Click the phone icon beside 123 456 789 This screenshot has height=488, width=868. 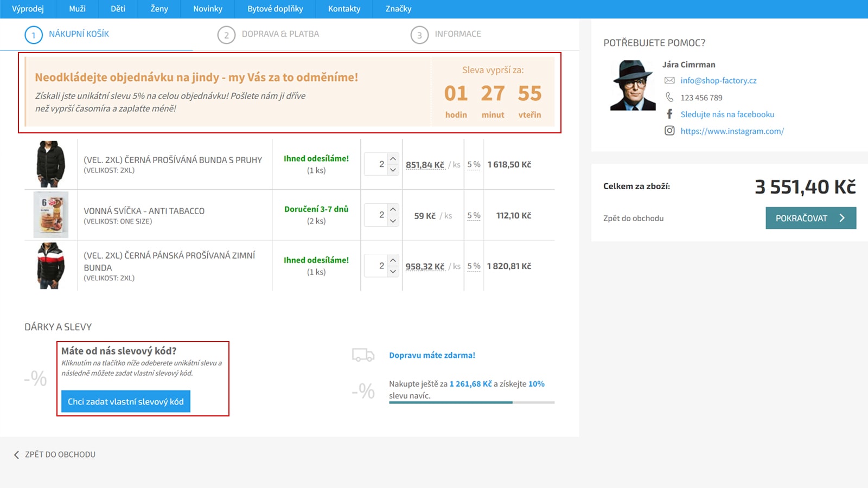(669, 98)
